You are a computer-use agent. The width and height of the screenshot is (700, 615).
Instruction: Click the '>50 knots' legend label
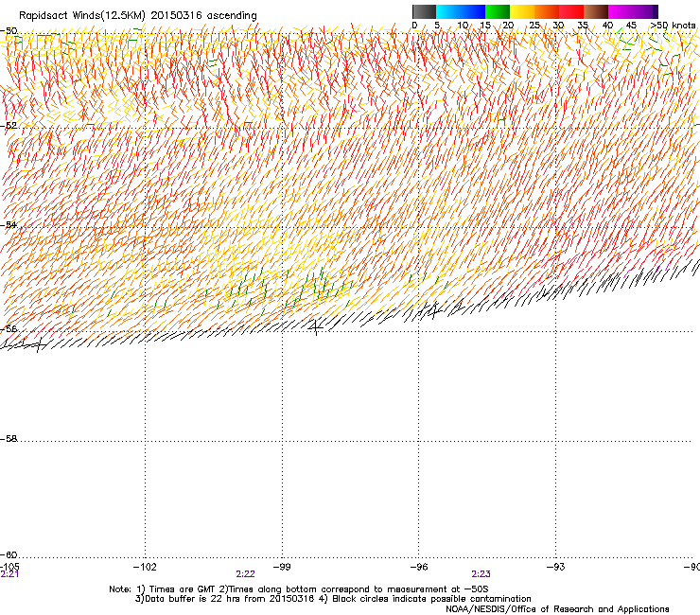[674, 26]
